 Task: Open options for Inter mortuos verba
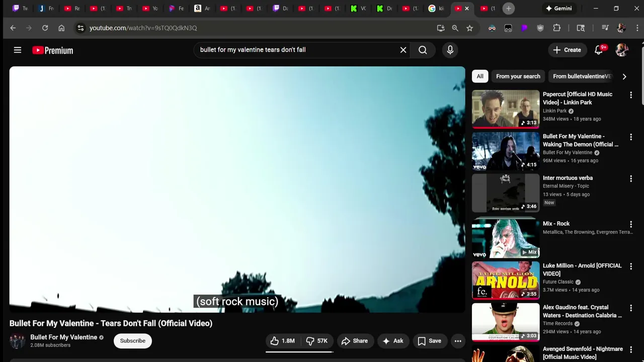pos(631,178)
